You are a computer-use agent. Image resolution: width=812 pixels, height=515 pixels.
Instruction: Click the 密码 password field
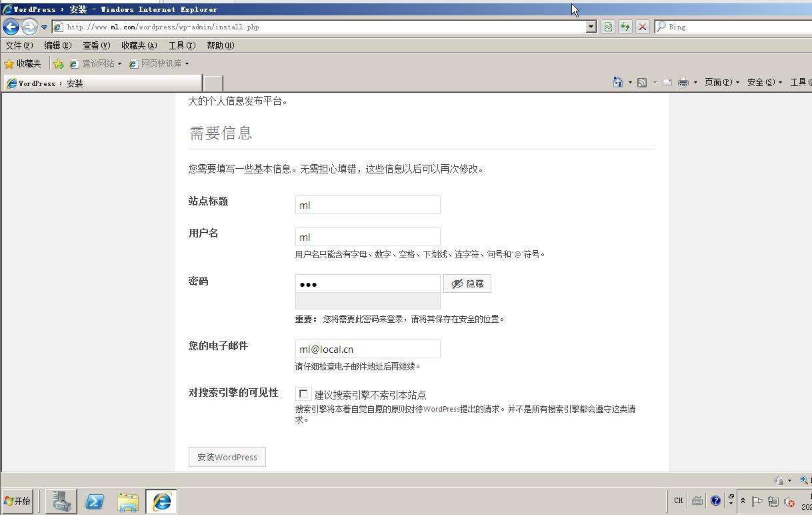(368, 284)
